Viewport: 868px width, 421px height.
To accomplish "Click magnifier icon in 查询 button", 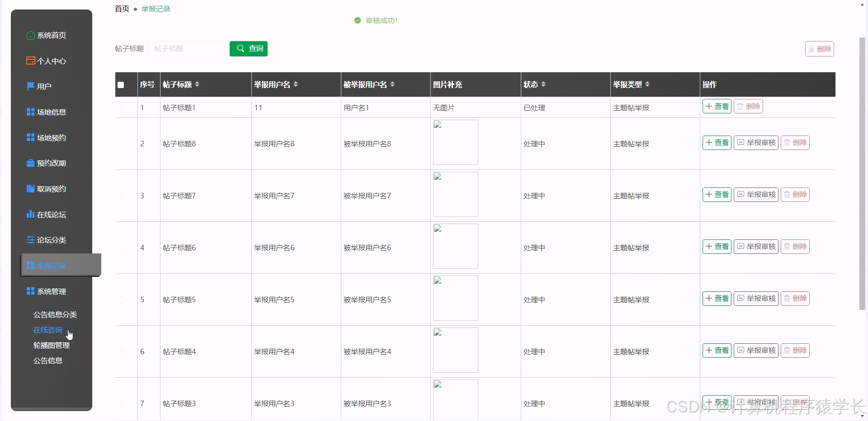I will [241, 48].
